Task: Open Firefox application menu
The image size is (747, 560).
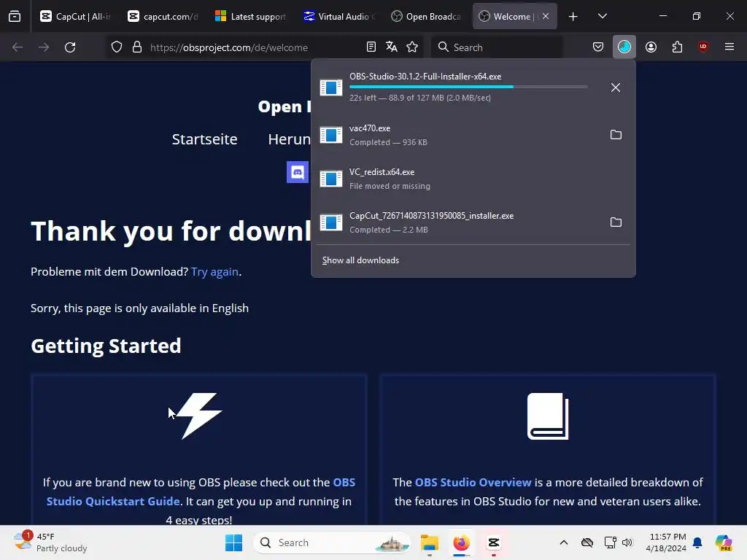Action: (x=729, y=47)
